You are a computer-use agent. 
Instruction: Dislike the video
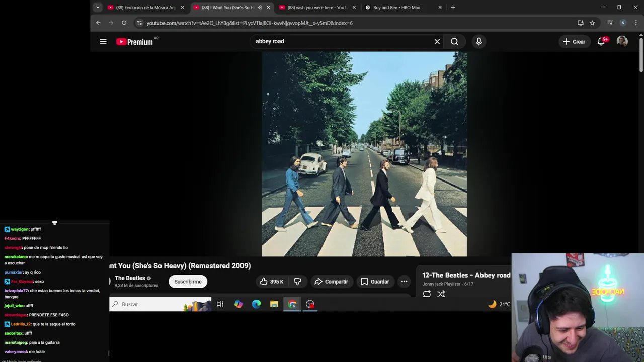[x=297, y=282]
